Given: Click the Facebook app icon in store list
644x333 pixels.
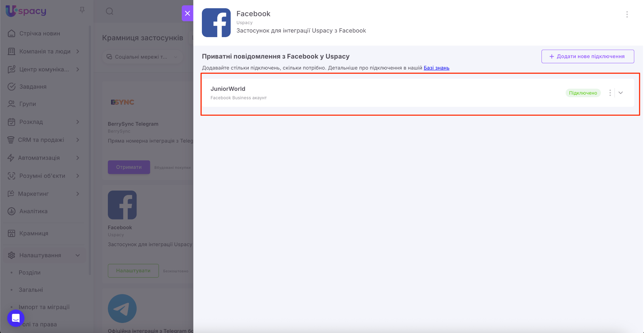Looking at the screenshot, I should pos(122,205).
